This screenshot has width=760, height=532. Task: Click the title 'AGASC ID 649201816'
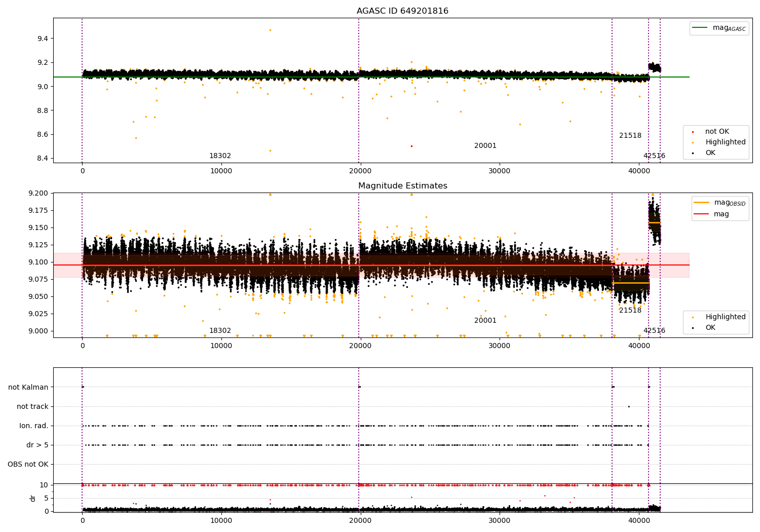402,11
